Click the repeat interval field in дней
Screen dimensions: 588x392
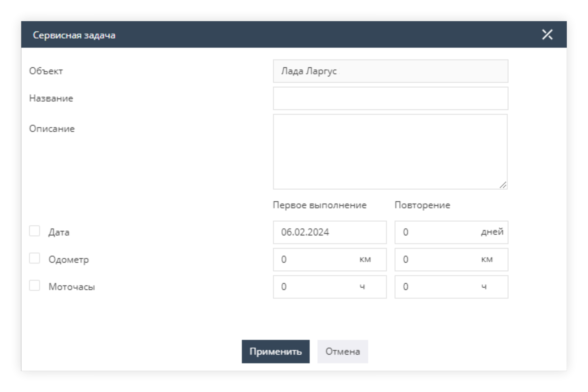pos(451,232)
